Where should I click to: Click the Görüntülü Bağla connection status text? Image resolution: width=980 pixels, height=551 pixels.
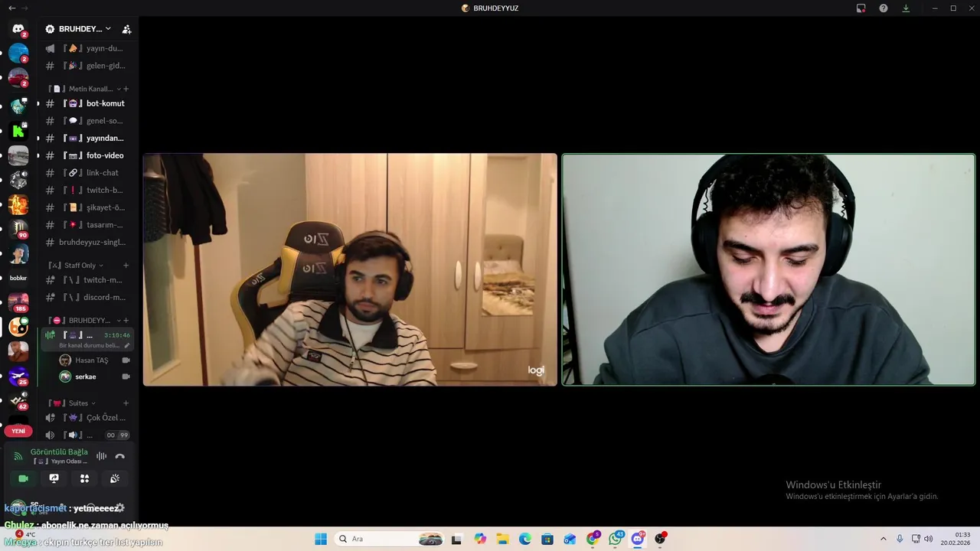59,452
